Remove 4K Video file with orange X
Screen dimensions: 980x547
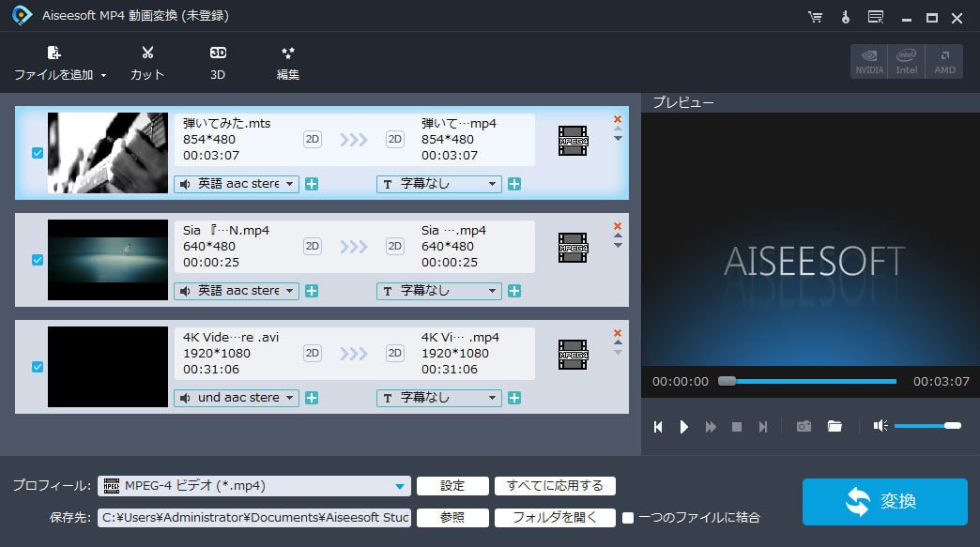pos(618,332)
